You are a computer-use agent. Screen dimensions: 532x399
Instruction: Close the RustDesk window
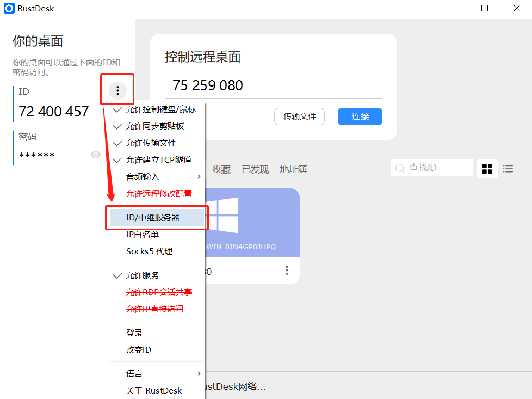(517, 8)
